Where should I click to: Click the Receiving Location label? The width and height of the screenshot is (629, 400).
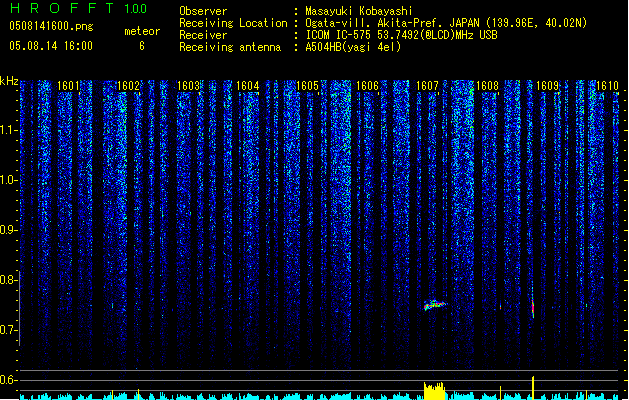(x=233, y=23)
